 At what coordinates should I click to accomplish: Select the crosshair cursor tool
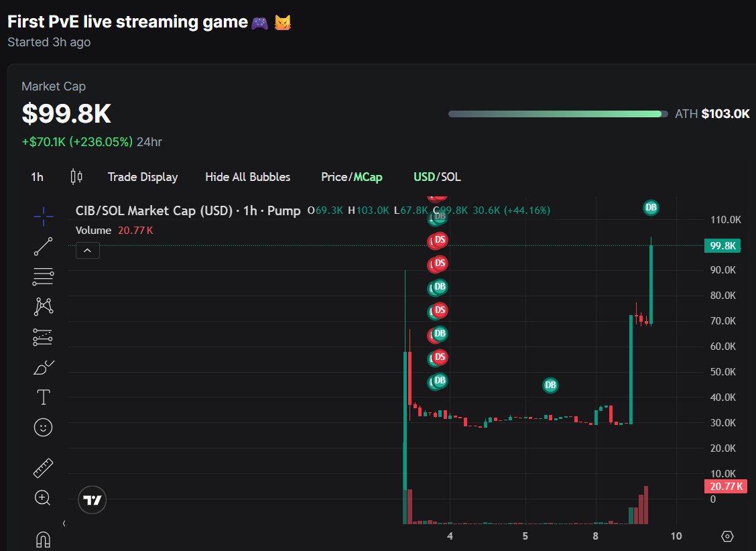tap(44, 217)
